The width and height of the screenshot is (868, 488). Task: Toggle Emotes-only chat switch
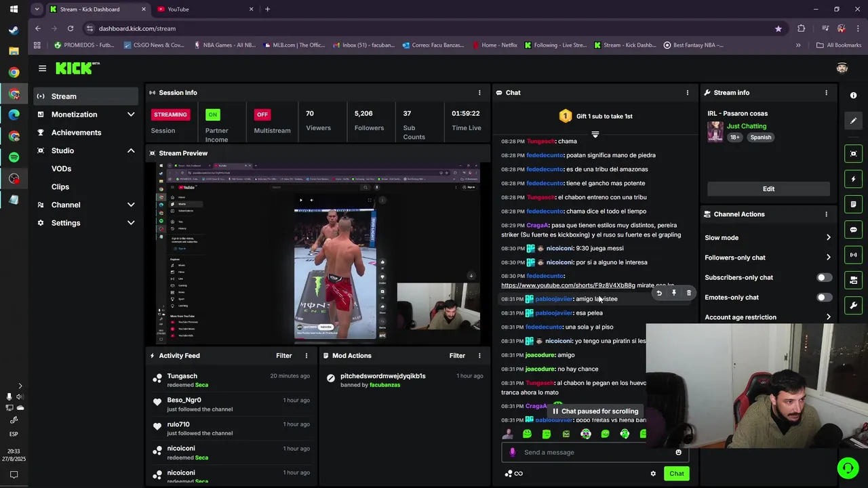(x=824, y=298)
